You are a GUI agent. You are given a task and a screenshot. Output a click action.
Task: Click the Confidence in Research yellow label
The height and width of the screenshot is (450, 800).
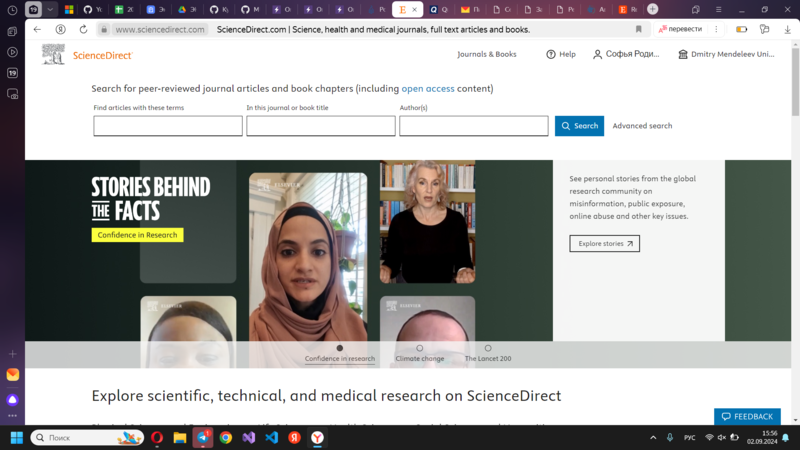pyautogui.click(x=138, y=235)
